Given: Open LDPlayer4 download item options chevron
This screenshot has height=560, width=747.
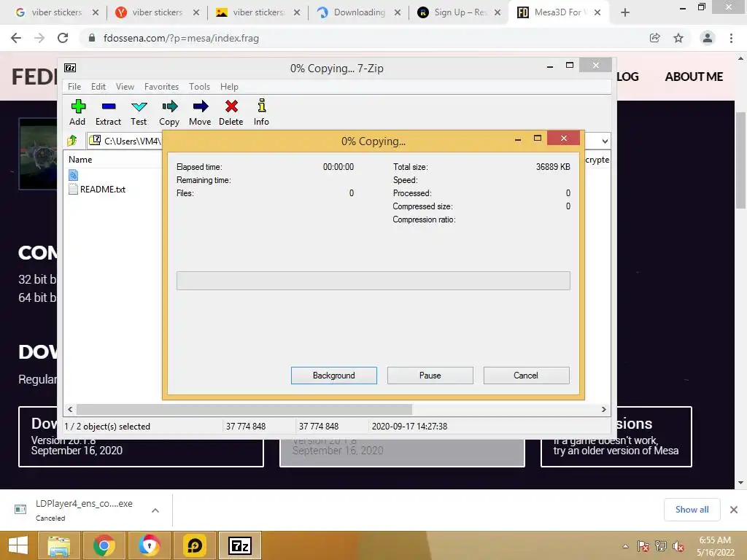Looking at the screenshot, I should [155, 510].
